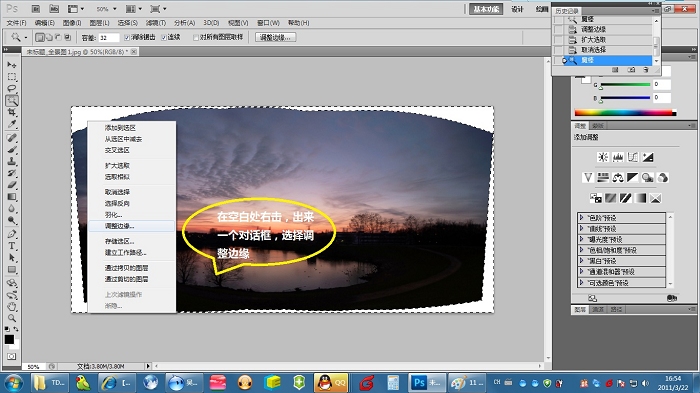The width and height of the screenshot is (700, 393).
Task: Select the Eyedropper tool
Action: coord(12,124)
